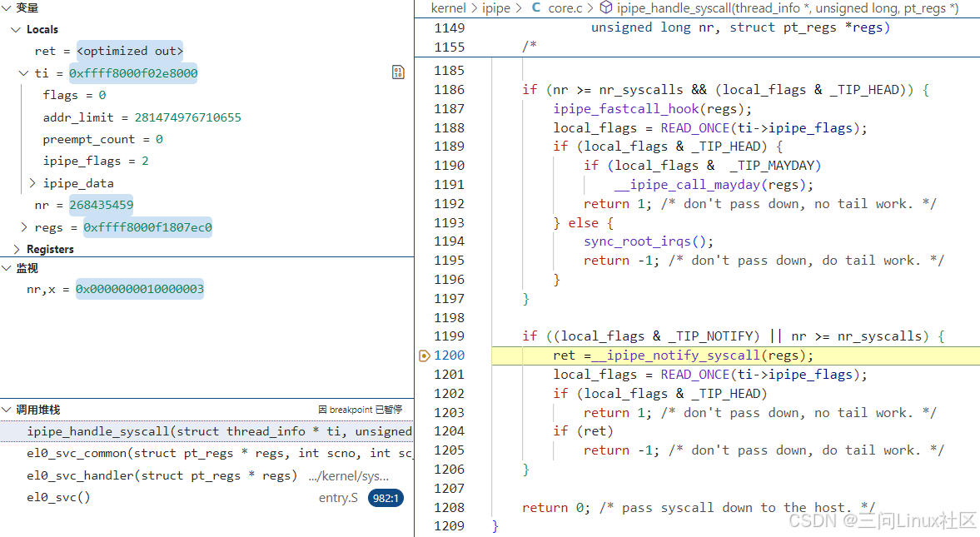Select the ret = <optimized out> variable

click(x=206, y=51)
